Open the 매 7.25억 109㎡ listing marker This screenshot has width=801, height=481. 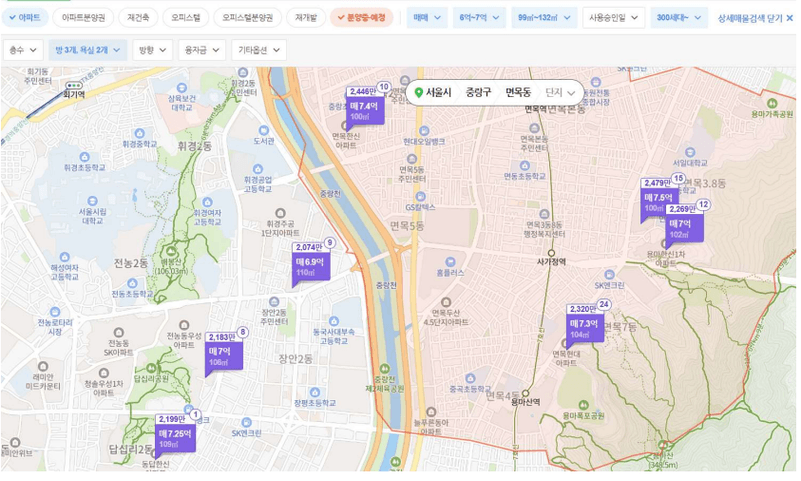click(175, 435)
